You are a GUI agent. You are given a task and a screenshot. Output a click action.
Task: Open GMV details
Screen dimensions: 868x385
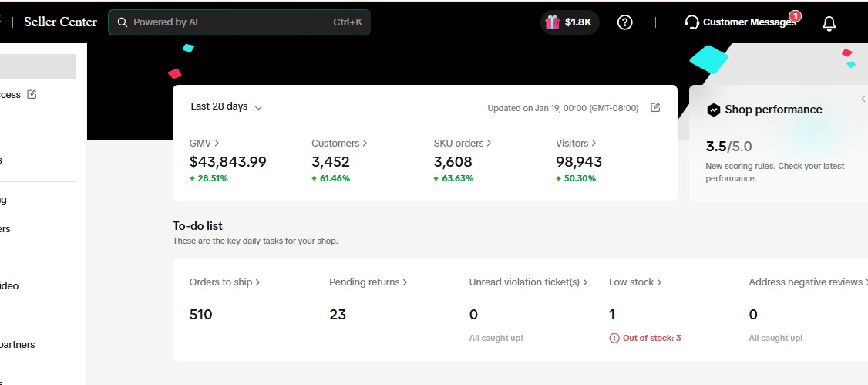pos(204,143)
